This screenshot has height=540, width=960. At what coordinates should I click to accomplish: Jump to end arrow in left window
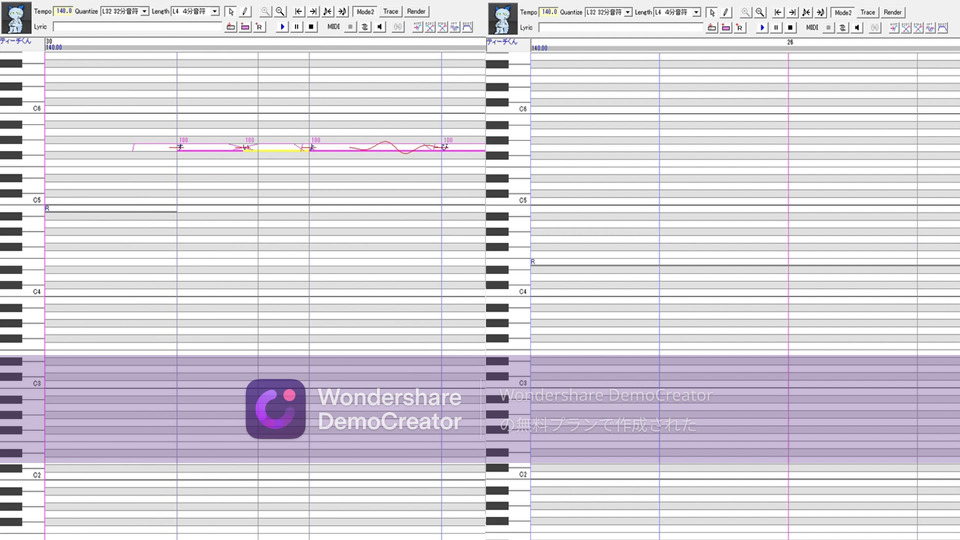point(313,12)
